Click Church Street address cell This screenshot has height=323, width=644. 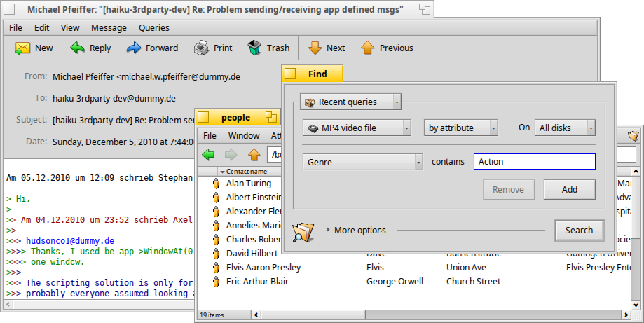pos(474,282)
